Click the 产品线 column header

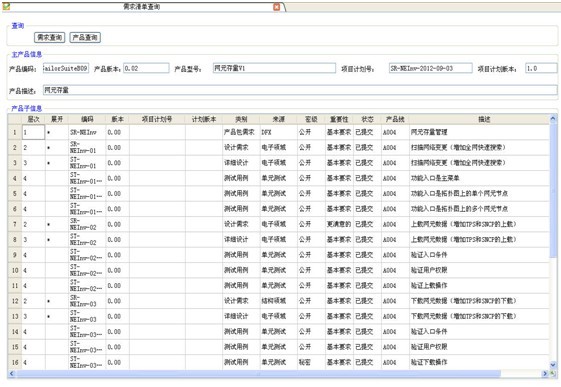click(x=395, y=119)
